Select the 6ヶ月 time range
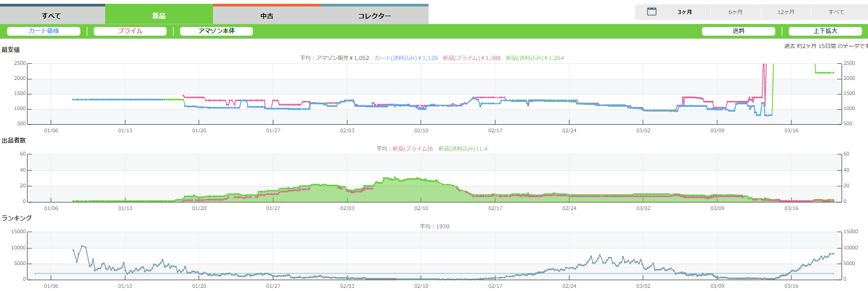868x291 pixels. click(735, 12)
